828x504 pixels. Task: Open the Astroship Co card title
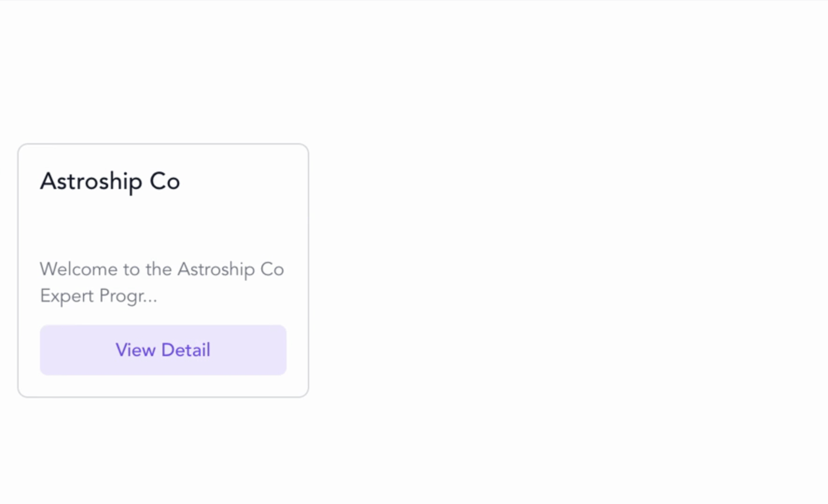click(x=110, y=182)
